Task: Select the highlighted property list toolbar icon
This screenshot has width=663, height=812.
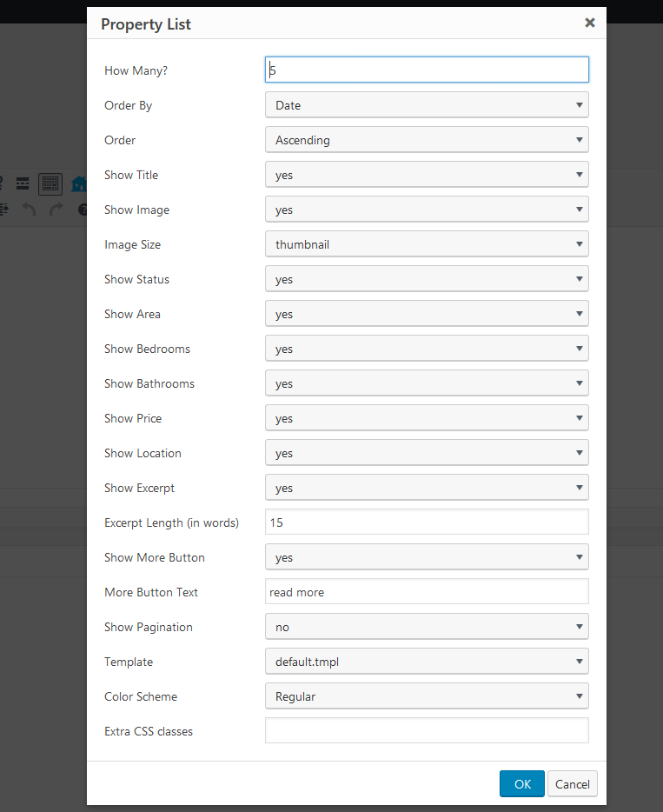Action: pyautogui.click(x=50, y=183)
